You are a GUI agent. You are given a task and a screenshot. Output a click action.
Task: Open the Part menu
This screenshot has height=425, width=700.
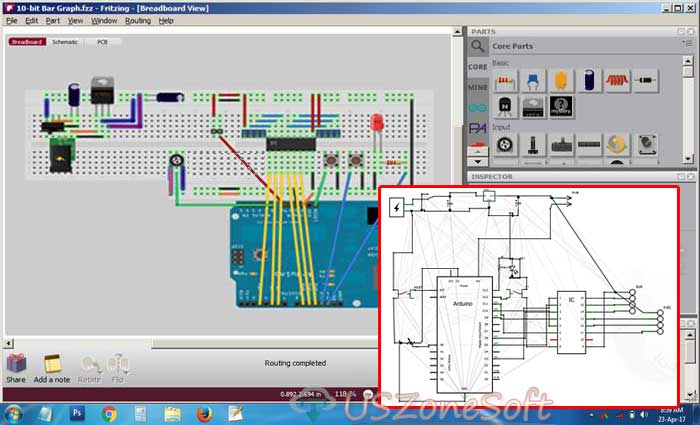52,21
